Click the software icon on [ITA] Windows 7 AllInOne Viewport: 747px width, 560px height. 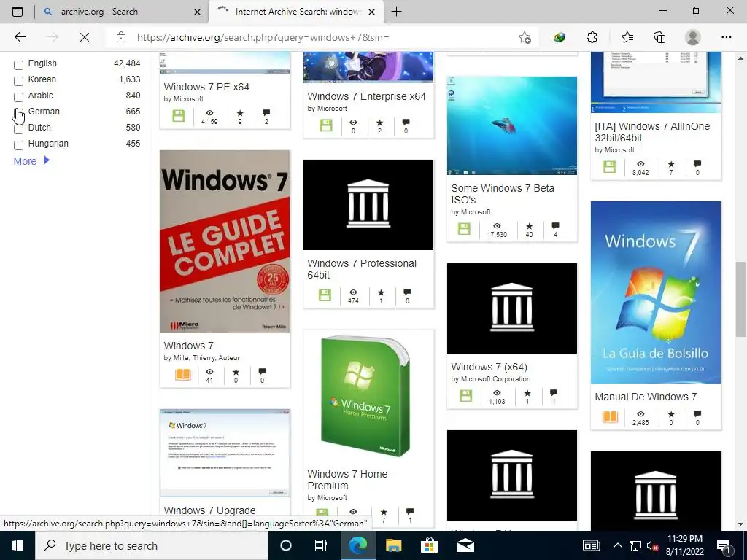[x=609, y=167]
